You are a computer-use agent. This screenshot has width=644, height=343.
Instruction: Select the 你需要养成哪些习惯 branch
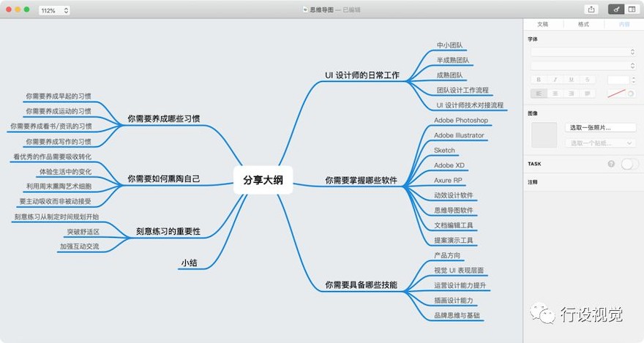163,118
